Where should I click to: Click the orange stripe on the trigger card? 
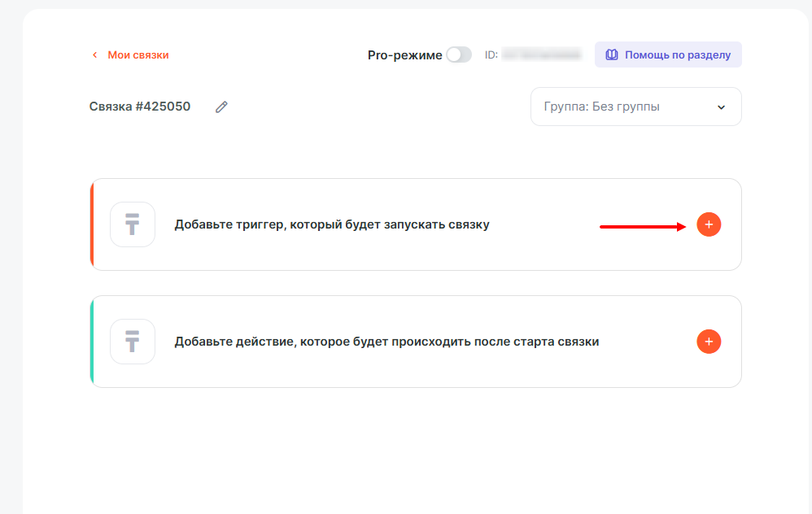click(92, 224)
